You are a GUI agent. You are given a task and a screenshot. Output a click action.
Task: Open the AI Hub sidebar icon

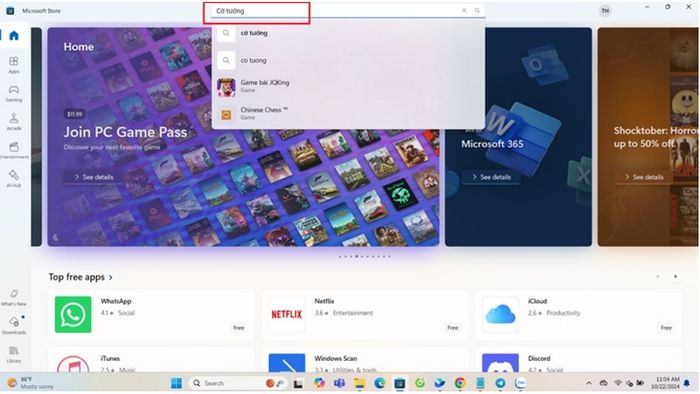(14, 178)
